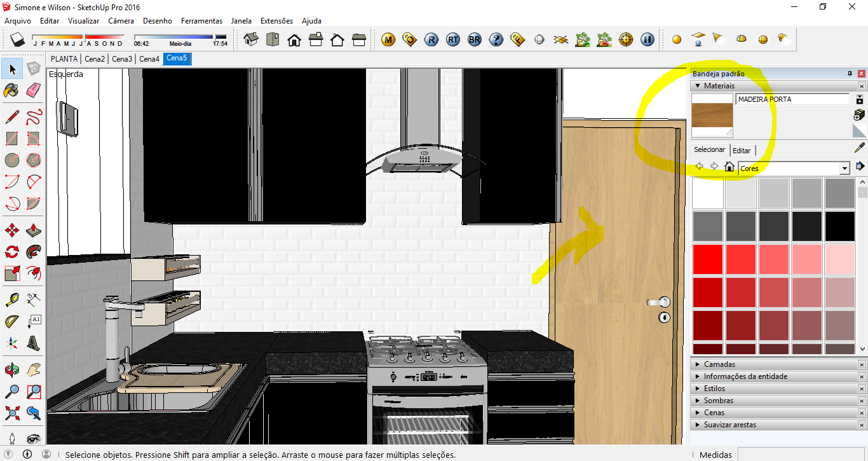
Task: Switch to the PLANTA scene tab
Action: (64, 59)
